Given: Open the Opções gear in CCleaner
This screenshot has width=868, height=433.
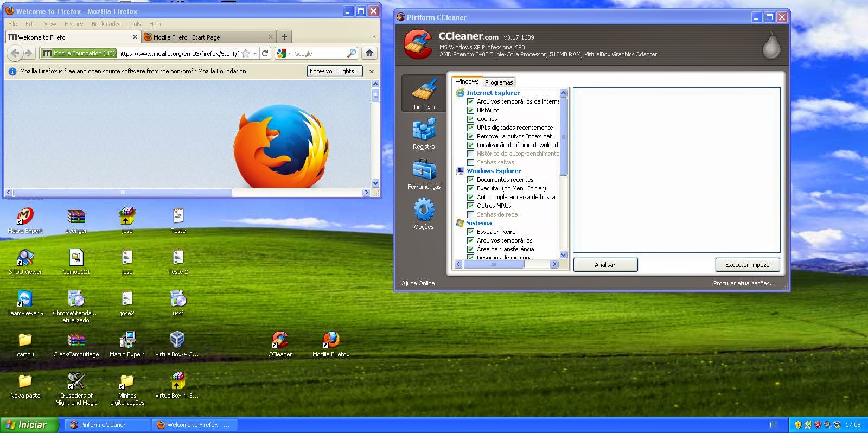Looking at the screenshot, I should 424,214.
